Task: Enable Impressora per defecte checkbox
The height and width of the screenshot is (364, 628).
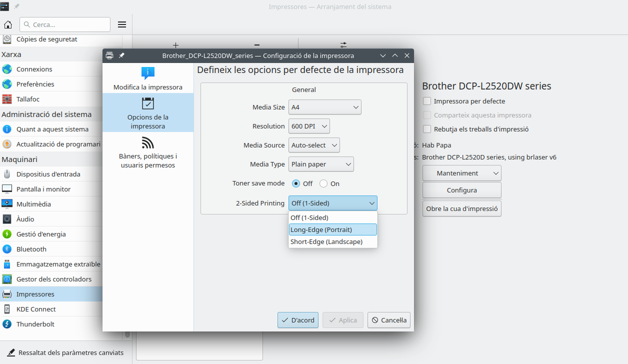Action: point(427,101)
